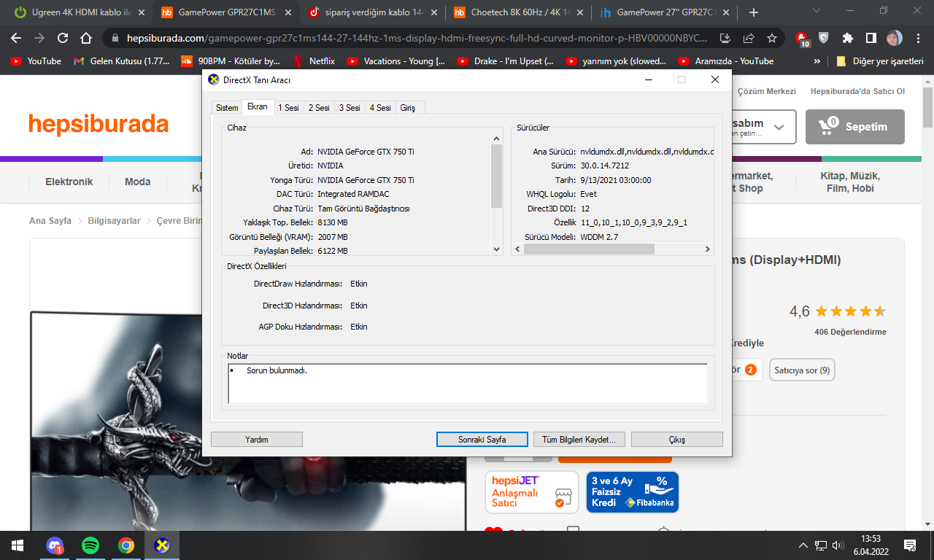Open a new browser tab
The height and width of the screenshot is (560, 934).
click(754, 12)
